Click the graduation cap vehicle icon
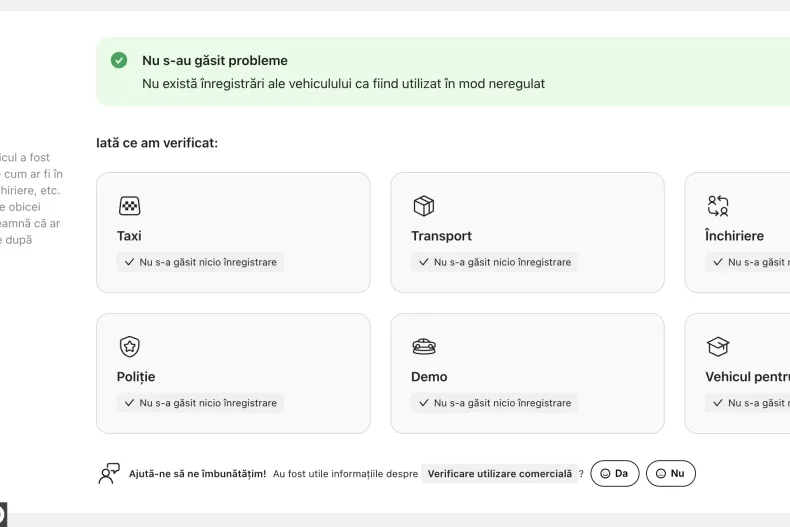Screen dimensions: 790x527 click(x=717, y=347)
